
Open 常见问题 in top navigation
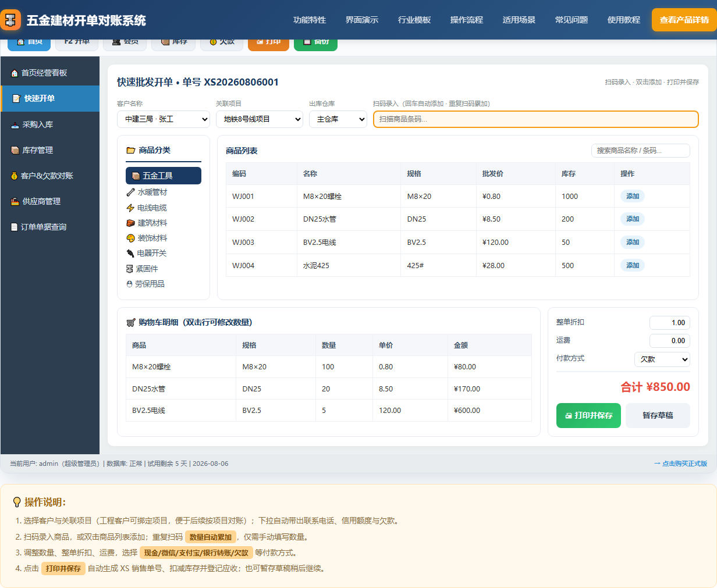pyautogui.click(x=572, y=20)
